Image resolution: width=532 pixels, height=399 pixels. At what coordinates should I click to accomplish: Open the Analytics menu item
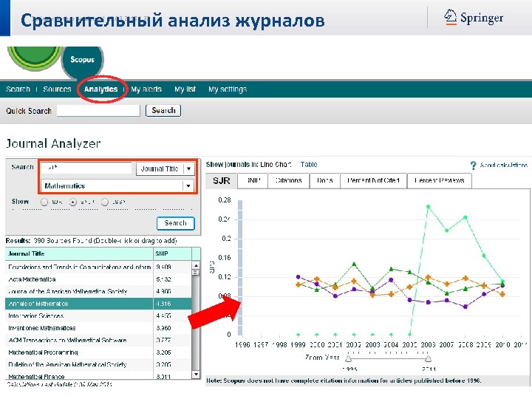click(x=100, y=89)
